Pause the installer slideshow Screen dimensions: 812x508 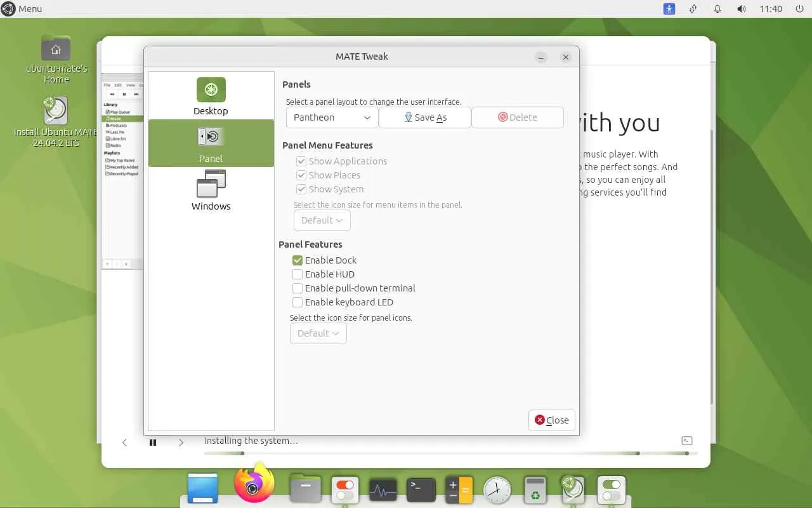tap(153, 443)
